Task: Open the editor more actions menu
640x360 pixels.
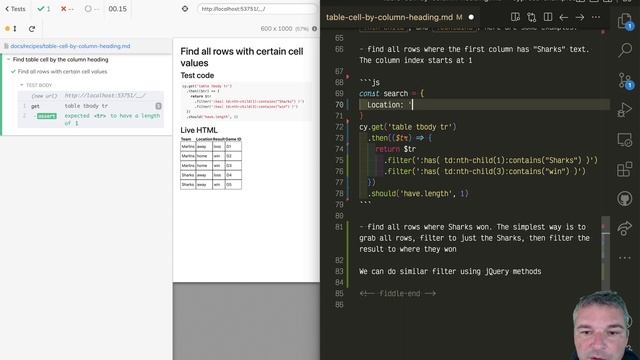Action: [x=596, y=17]
